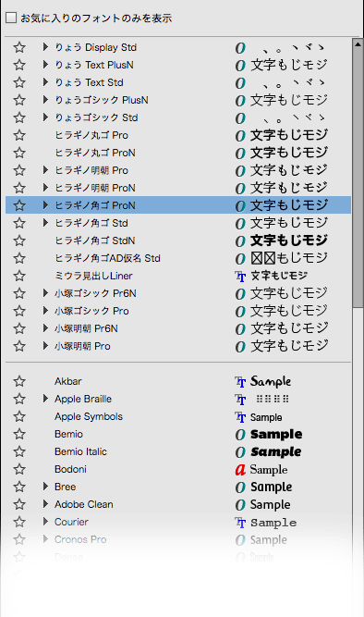Click OpenType icon for ヒラギノ角ゴAD仮名 Std
This screenshot has height=617, width=364.
coord(240,259)
